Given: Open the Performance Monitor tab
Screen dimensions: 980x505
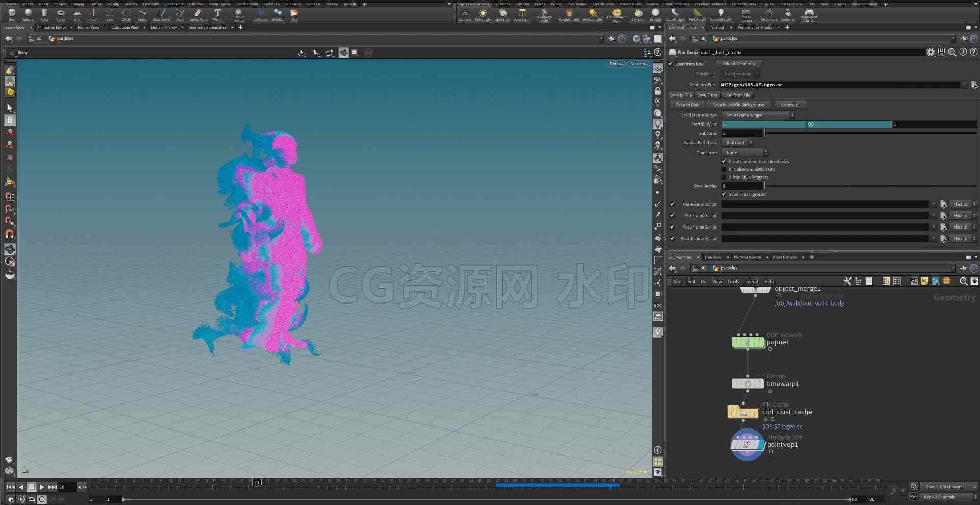Looking at the screenshot, I should coord(755,27).
